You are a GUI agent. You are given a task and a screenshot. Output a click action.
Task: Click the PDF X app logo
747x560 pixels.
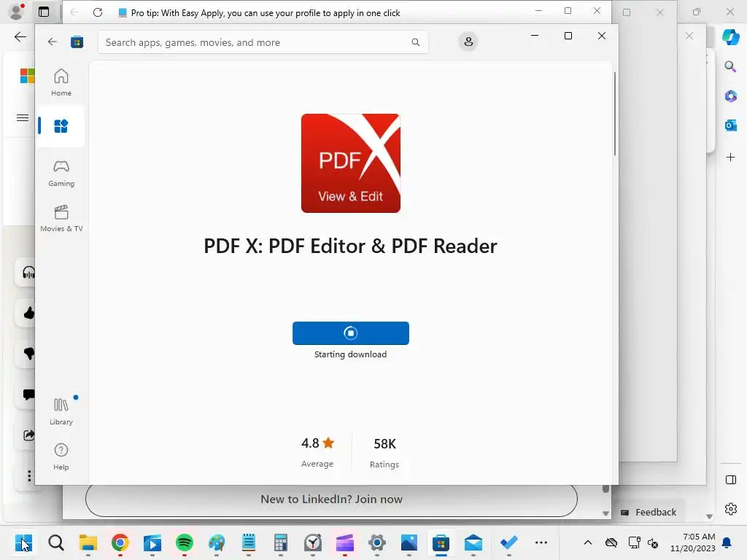351,163
